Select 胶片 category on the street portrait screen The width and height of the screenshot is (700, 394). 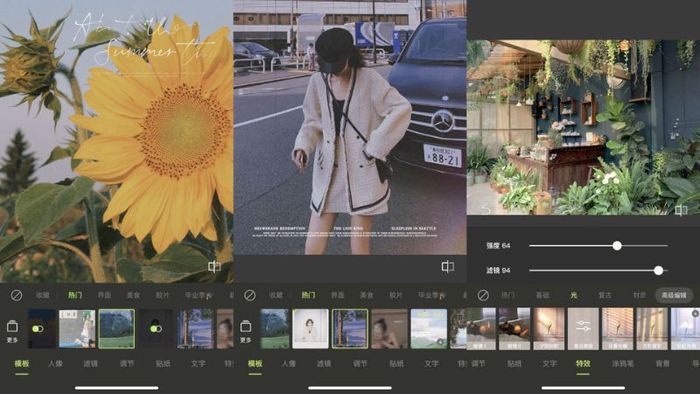click(x=396, y=295)
